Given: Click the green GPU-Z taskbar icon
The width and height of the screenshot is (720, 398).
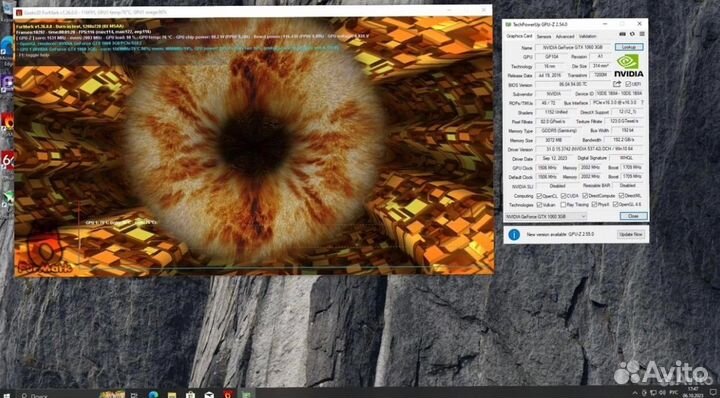Looking at the screenshot, I should 247,394.
